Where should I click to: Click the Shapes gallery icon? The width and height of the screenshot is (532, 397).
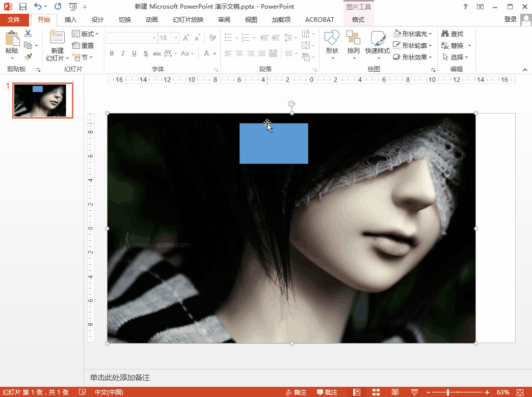(332, 38)
